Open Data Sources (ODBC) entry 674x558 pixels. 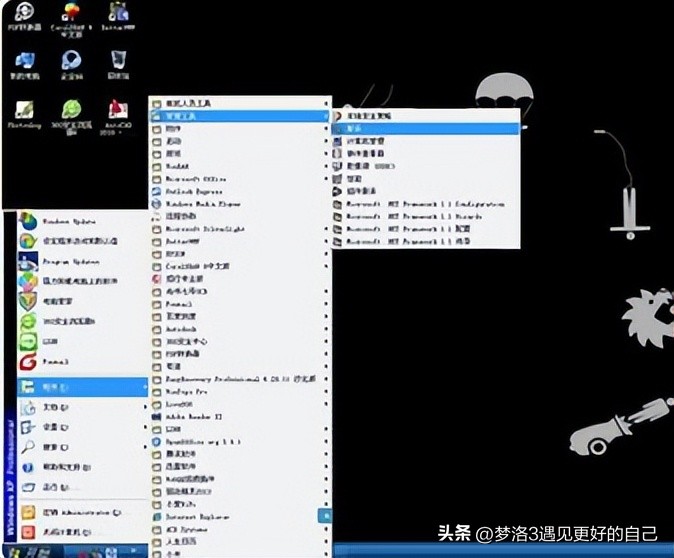426,166
